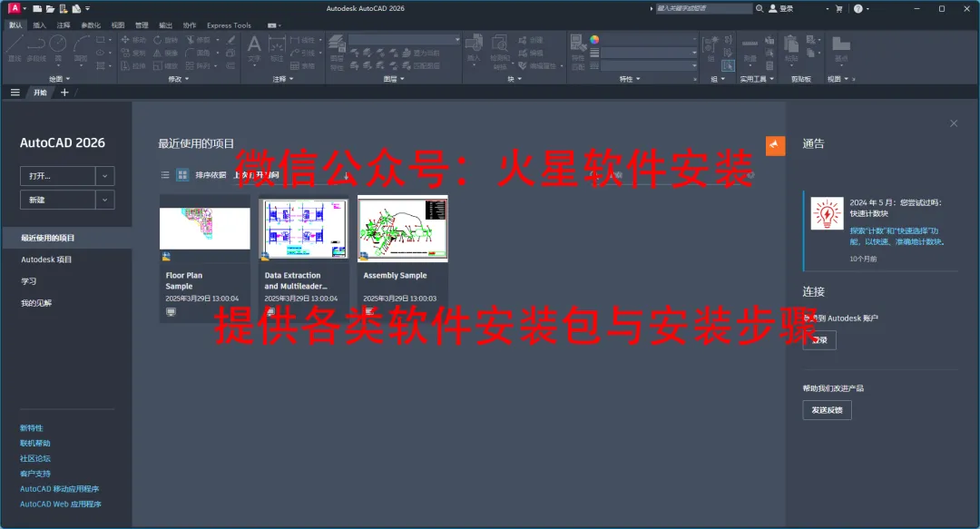Select 学习 (Learn) in the sidebar

click(29, 281)
